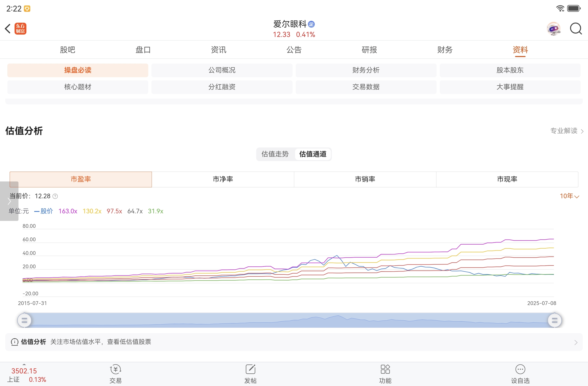Screen dimensions: 588x386
Task: Tap the yellow notification icon in status bar
Action: (27, 9)
